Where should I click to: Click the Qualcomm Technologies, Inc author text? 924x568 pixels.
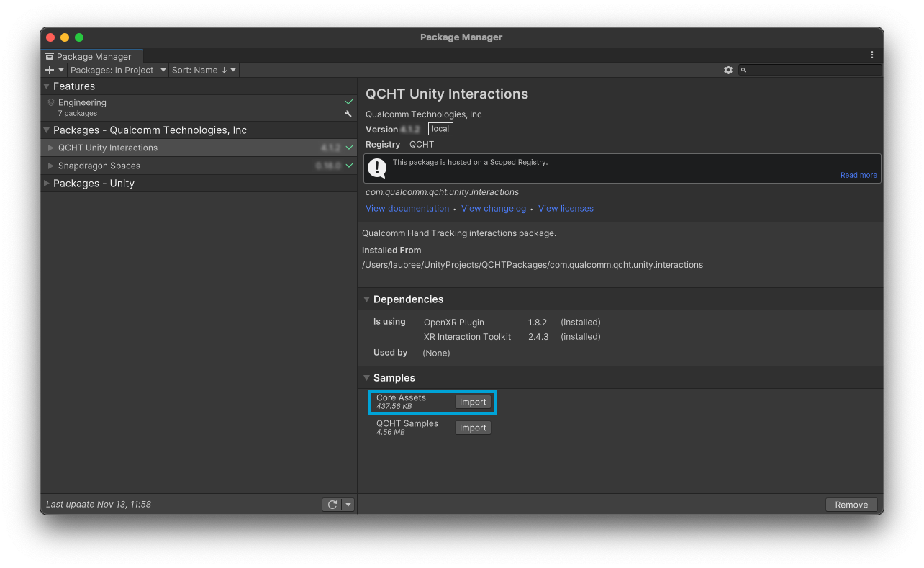click(x=424, y=114)
